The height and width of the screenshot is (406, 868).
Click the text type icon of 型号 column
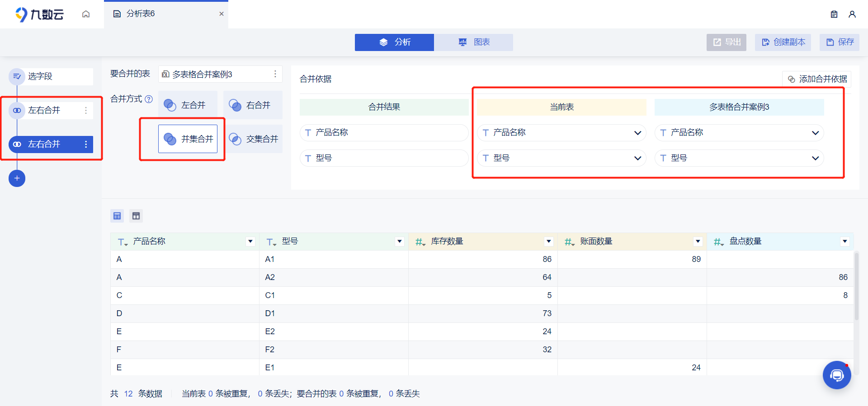pyautogui.click(x=271, y=242)
